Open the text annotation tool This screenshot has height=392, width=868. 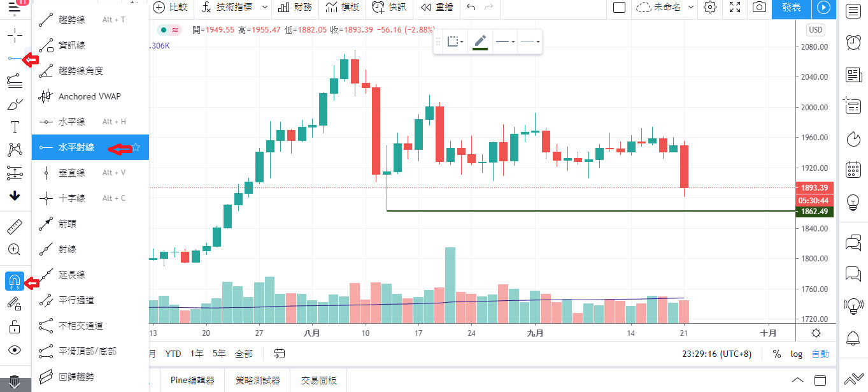(15, 126)
